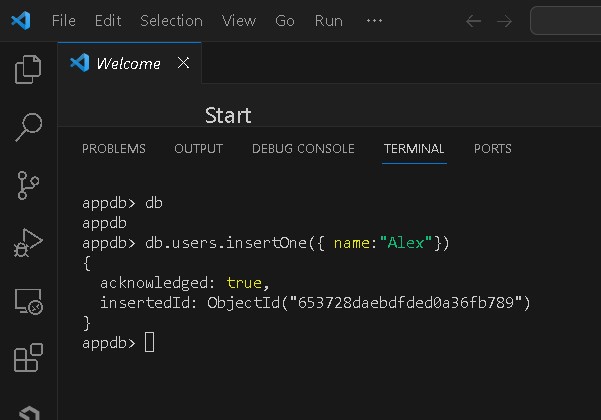Open the Search view in activity bar

click(28, 126)
